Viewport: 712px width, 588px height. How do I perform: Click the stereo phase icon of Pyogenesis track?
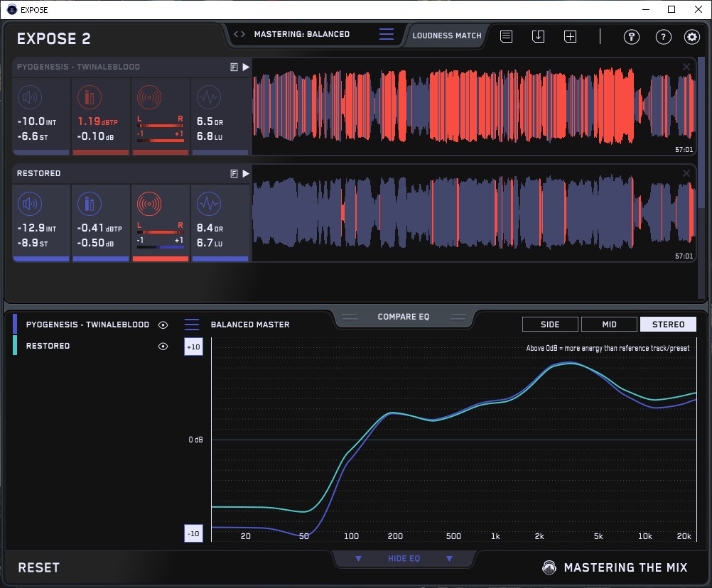(149, 97)
